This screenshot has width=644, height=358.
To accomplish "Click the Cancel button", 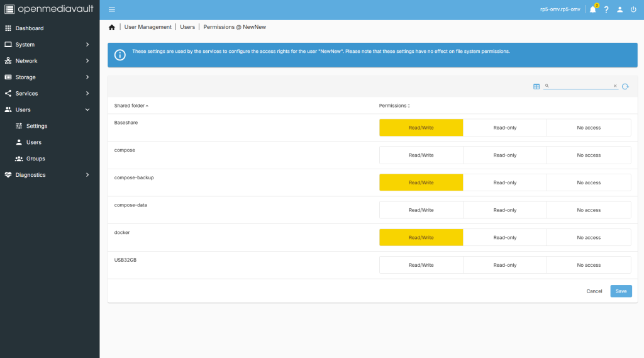I will point(594,291).
